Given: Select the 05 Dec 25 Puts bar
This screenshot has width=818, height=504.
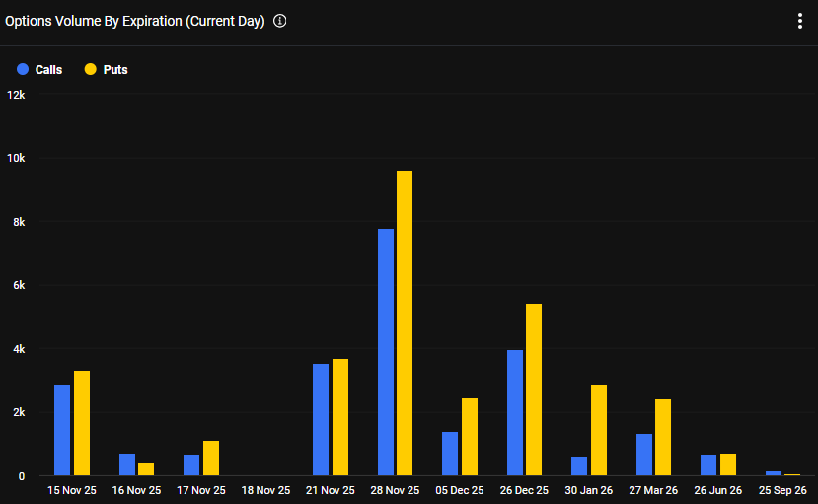Looking at the screenshot, I should (x=470, y=437).
